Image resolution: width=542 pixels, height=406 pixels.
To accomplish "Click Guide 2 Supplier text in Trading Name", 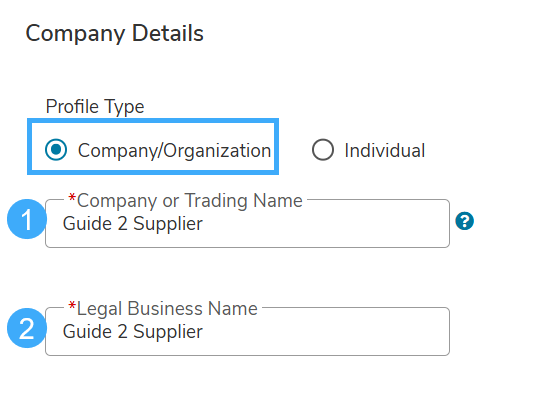I will 133,224.
